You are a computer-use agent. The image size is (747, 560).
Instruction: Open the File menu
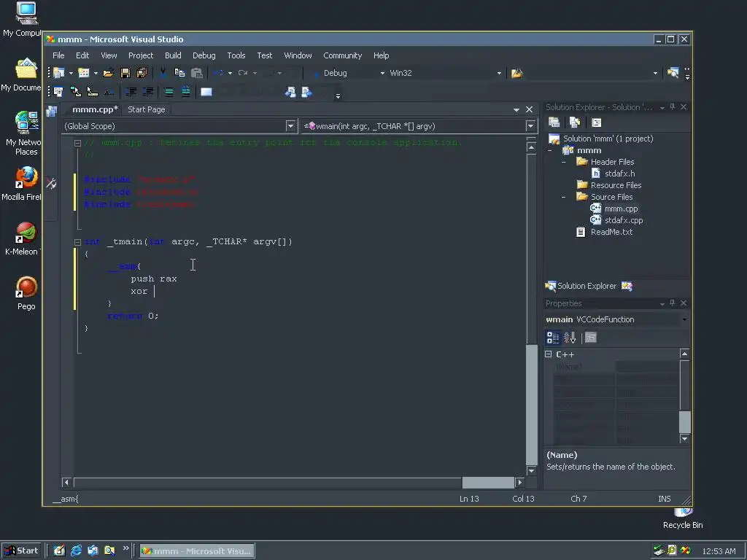58,55
